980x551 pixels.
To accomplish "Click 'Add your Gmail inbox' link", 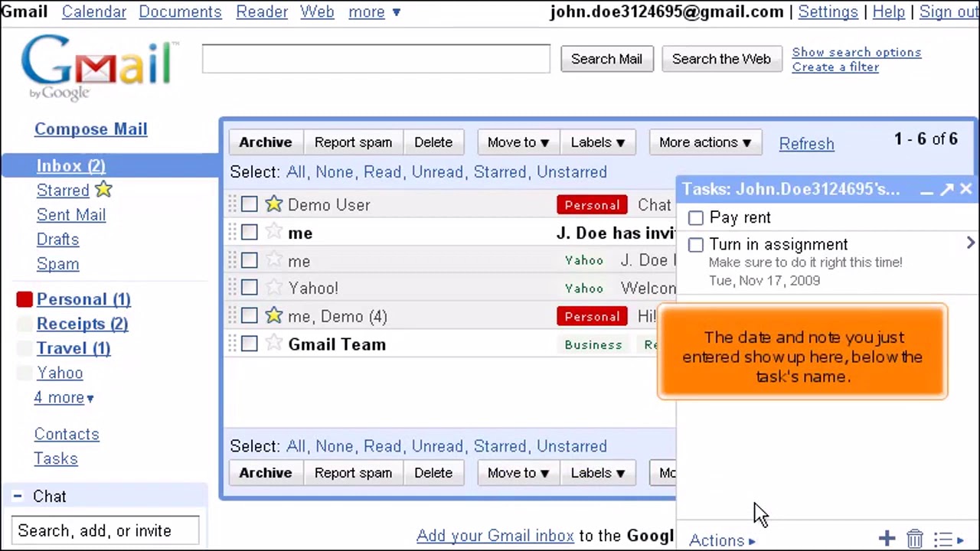I will pyautogui.click(x=495, y=536).
